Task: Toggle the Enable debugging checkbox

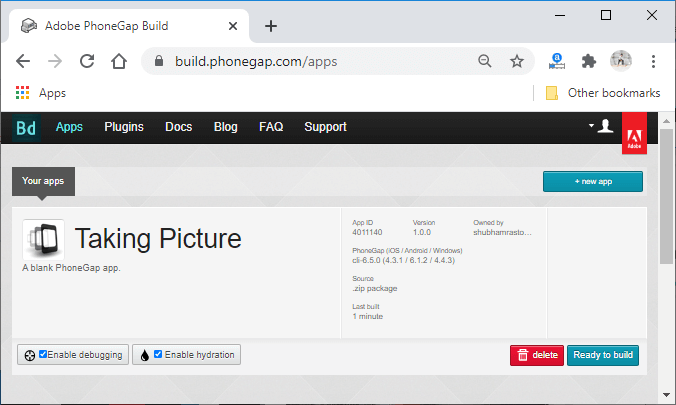Action: (x=43, y=354)
